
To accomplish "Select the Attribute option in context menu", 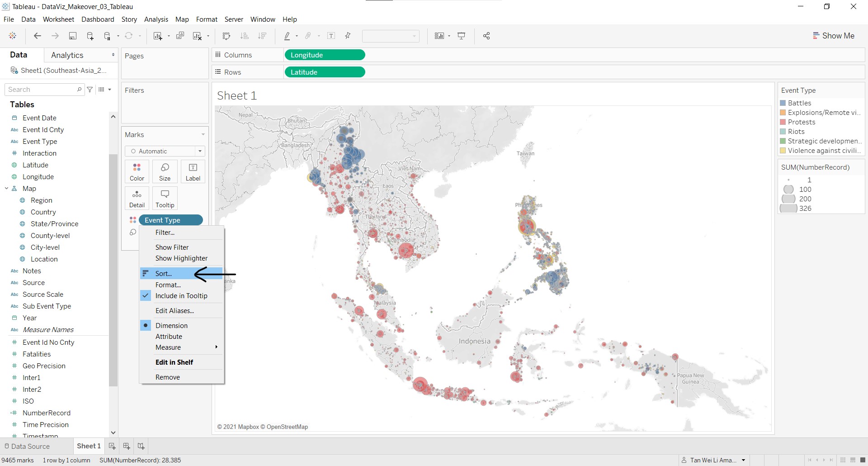I will point(169,337).
